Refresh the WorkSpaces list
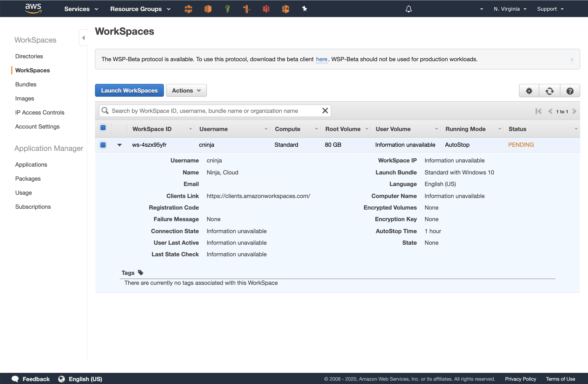 pyautogui.click(x=549, y=91)
